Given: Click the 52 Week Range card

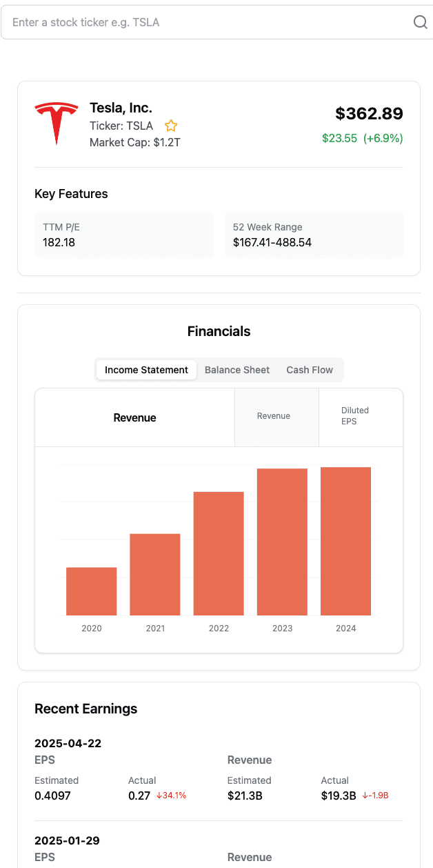Looking at the screenshot, I should point(314,235).
